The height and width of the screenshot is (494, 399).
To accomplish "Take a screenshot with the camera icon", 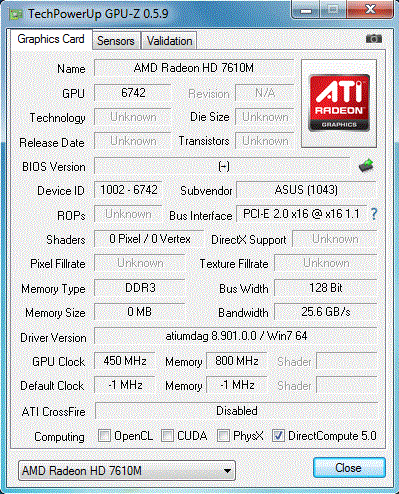I will click(374, 39).
